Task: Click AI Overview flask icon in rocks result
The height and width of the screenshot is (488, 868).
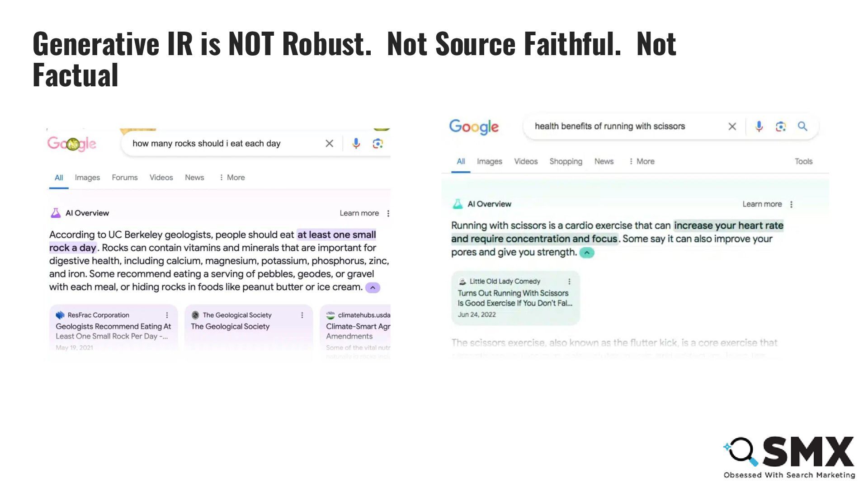Action: 56,213
